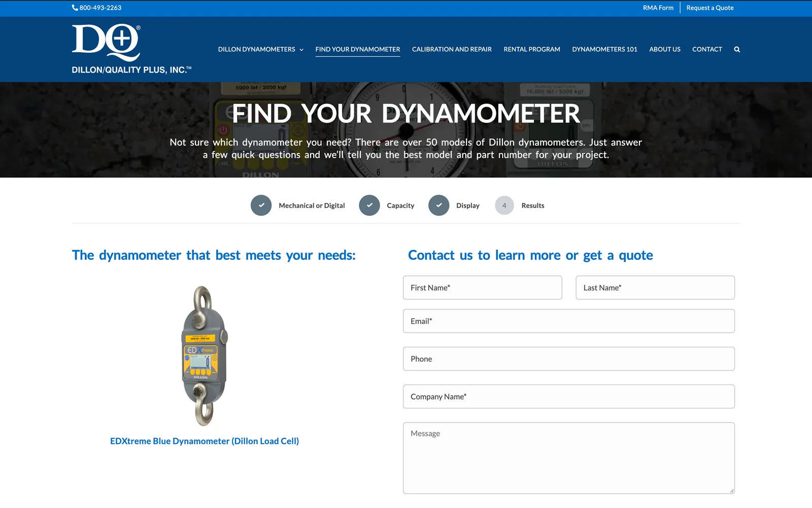Click 'The dynamometer that best meets your needs' heading
The height and width of the screenshot is (508, 812).
214,255
